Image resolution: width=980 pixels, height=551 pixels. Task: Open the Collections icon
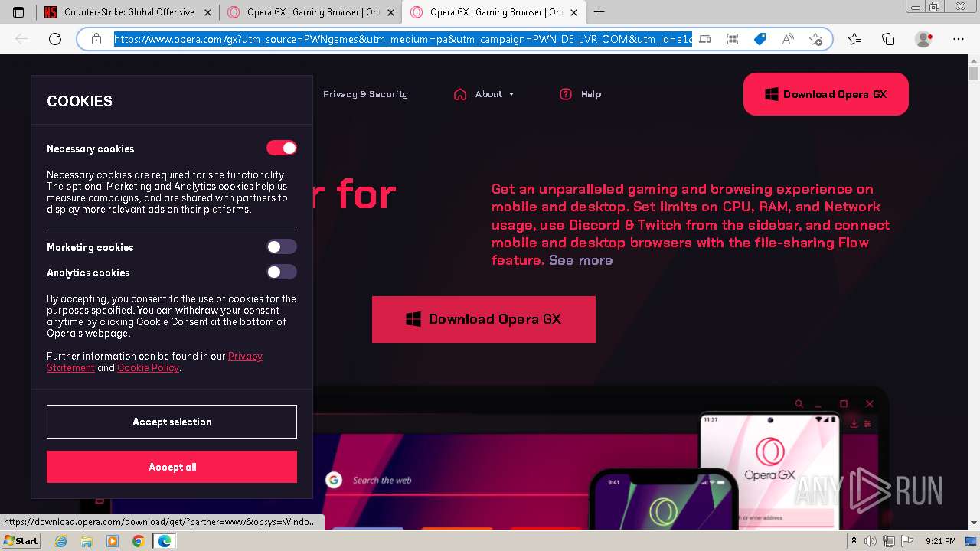click(x=888, y=39)
